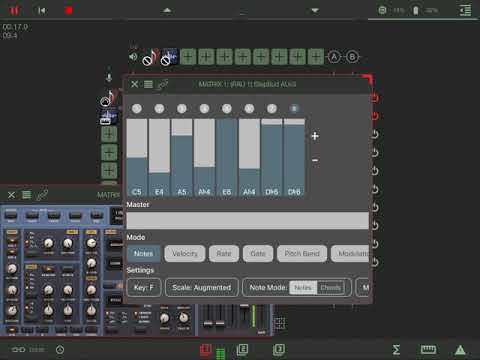Set Note Mode to Notes

click(x=303, y=287)
